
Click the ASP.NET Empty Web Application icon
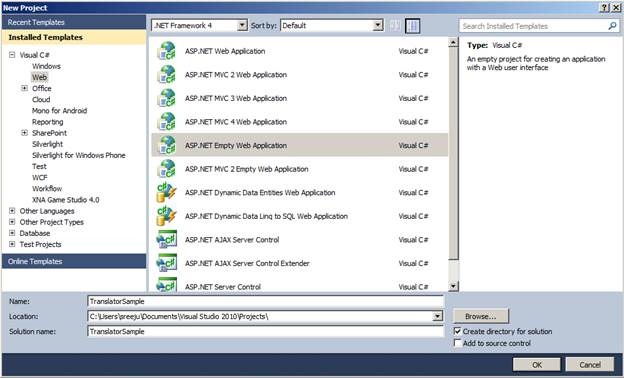tap(167, 145)
